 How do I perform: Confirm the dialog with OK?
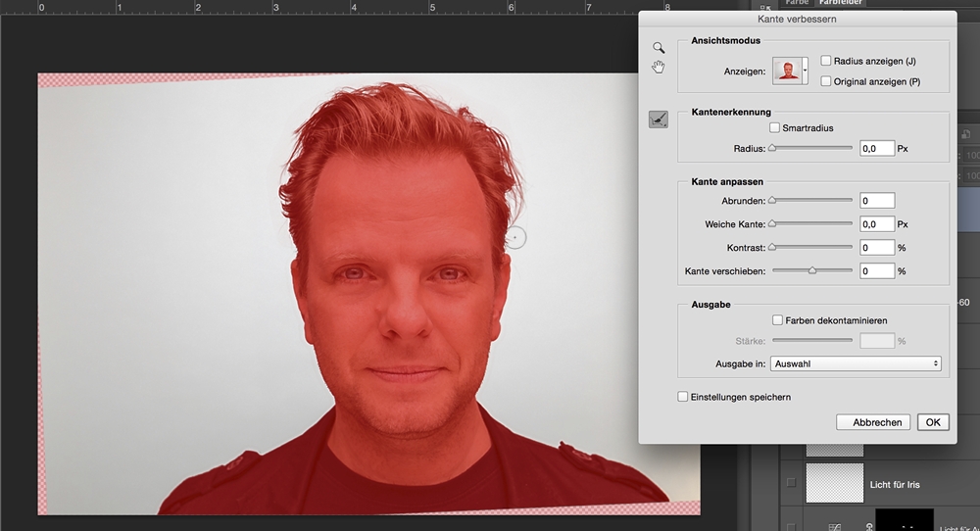click(933, 422)
